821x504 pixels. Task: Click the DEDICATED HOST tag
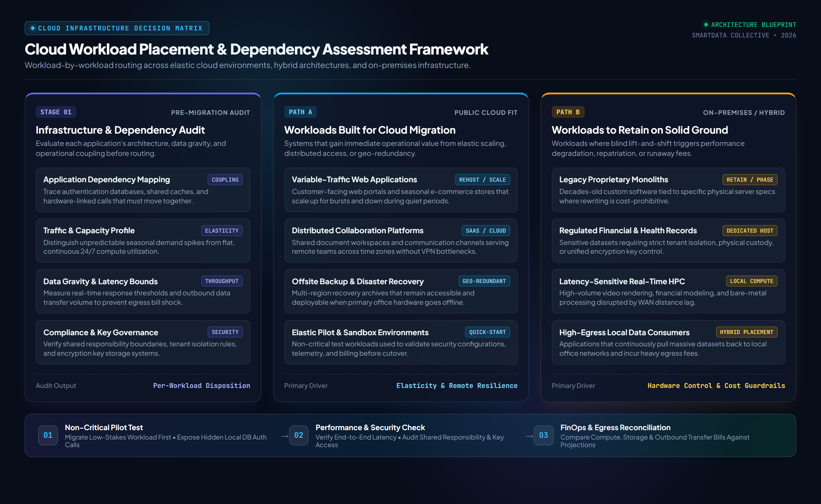[750, 231]
